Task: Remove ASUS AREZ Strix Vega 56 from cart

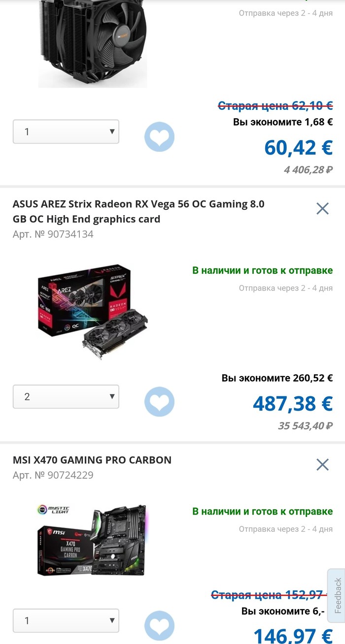Action: point(322,209)
